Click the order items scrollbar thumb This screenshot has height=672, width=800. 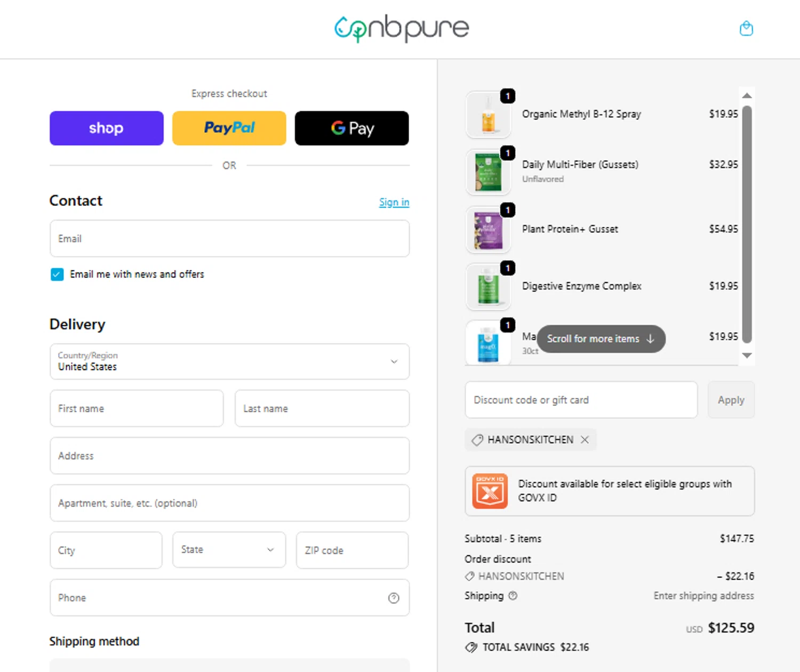click(x=747, y=224)
